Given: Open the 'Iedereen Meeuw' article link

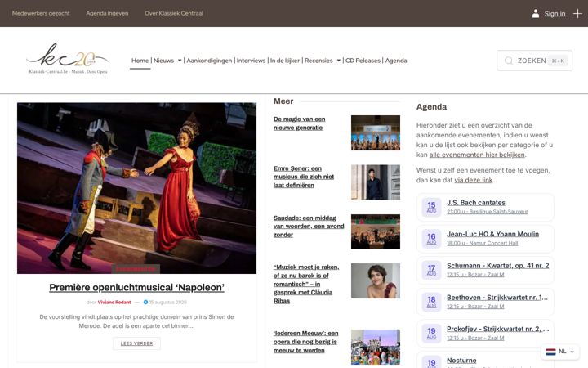Looking at the screenshot, I should coord(305,342).
